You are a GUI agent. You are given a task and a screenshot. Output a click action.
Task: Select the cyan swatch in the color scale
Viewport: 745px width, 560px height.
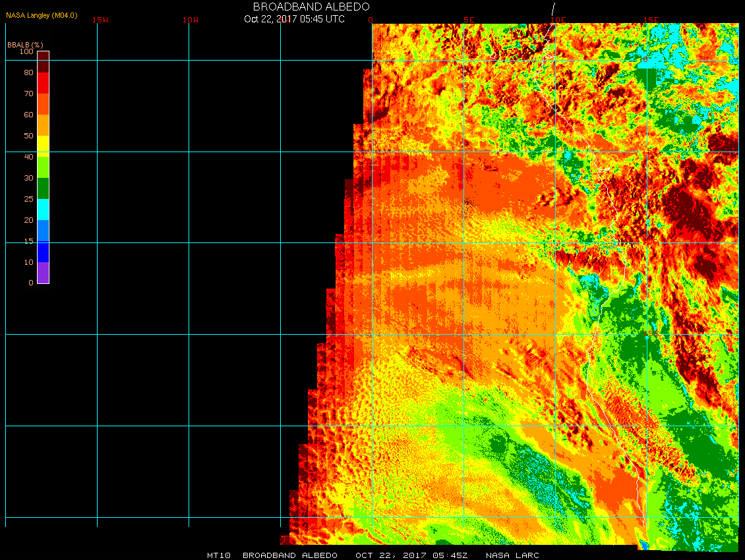43,210
